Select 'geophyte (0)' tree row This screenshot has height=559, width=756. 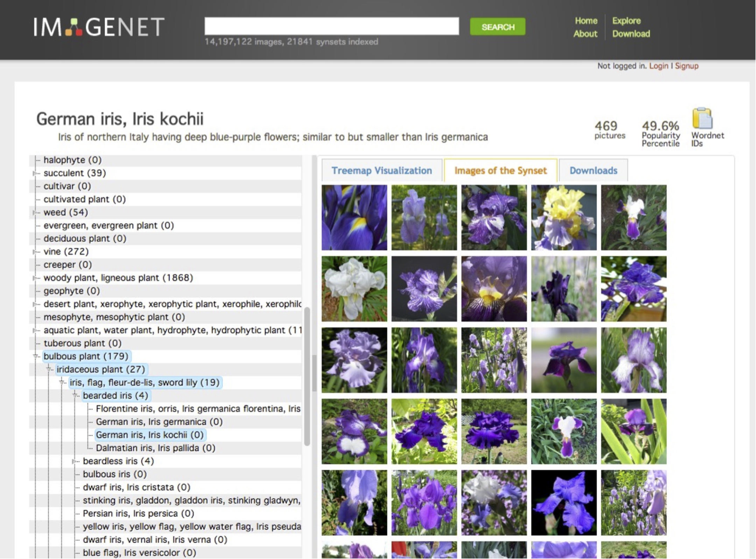72,291
